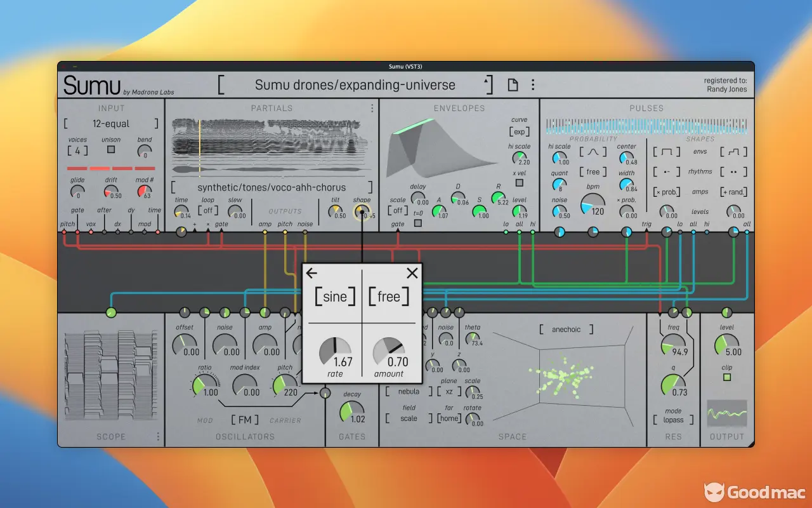Open the anechoic space type menu
Viewport: 812px width, 508px height.
point(566,330)
